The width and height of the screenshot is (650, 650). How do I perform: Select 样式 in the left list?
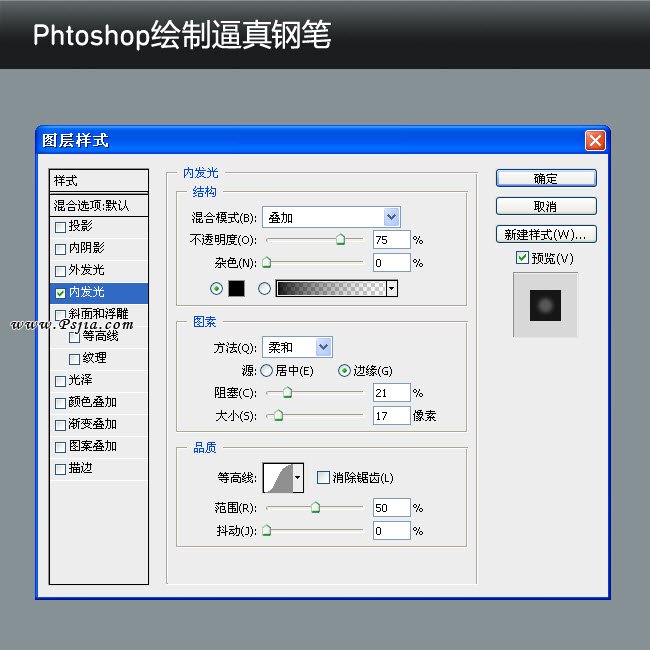[99, 181]
